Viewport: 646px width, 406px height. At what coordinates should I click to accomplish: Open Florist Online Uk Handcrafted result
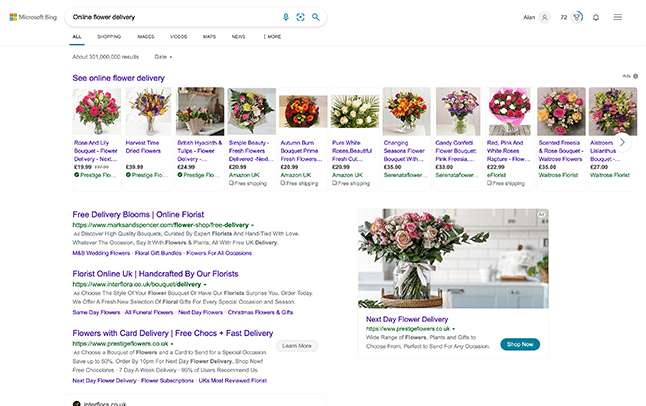(x=155, y=274)
